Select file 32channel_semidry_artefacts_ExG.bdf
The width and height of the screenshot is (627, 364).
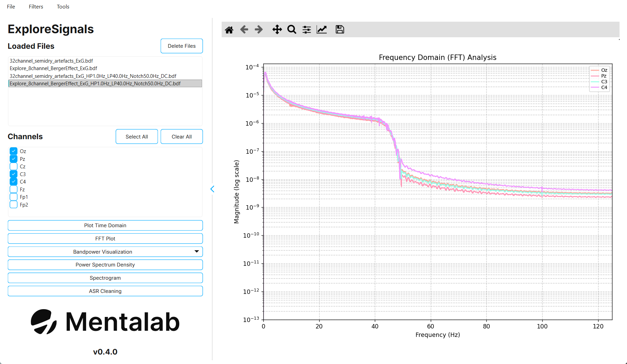105,61
